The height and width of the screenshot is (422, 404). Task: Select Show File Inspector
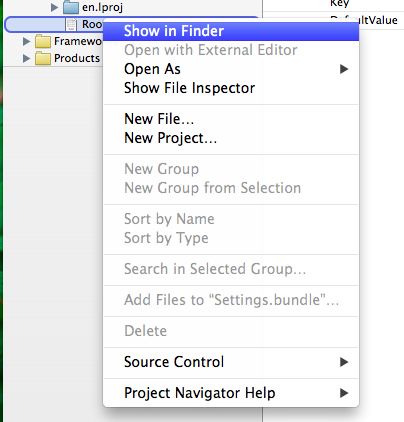coord(231,88)
